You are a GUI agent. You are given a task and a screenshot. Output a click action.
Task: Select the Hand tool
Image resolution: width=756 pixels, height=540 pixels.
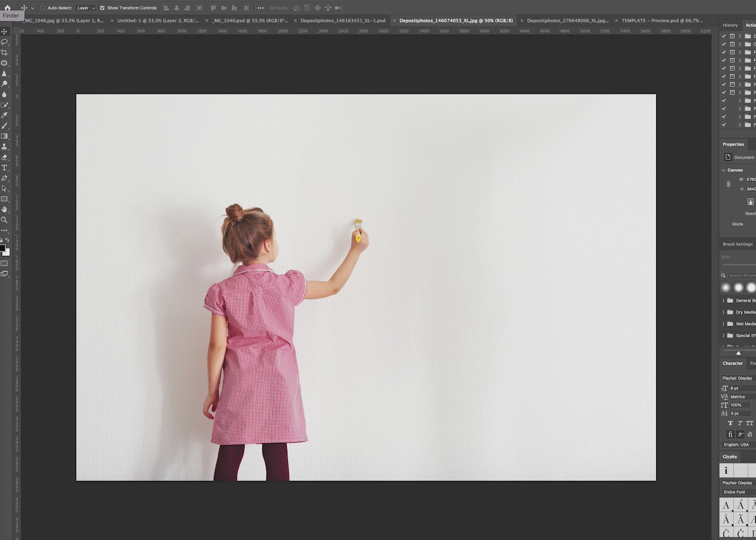click(4, 210)
